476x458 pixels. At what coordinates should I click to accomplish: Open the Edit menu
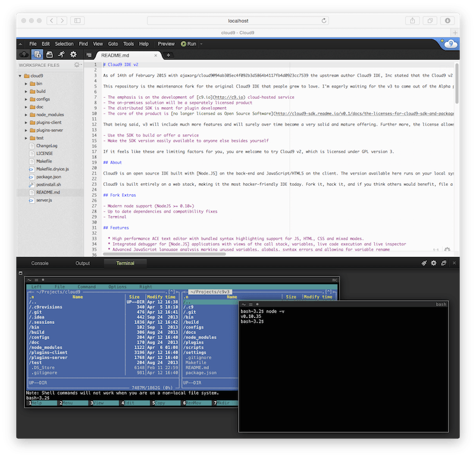pyautogui.click(x=46, y=43)
